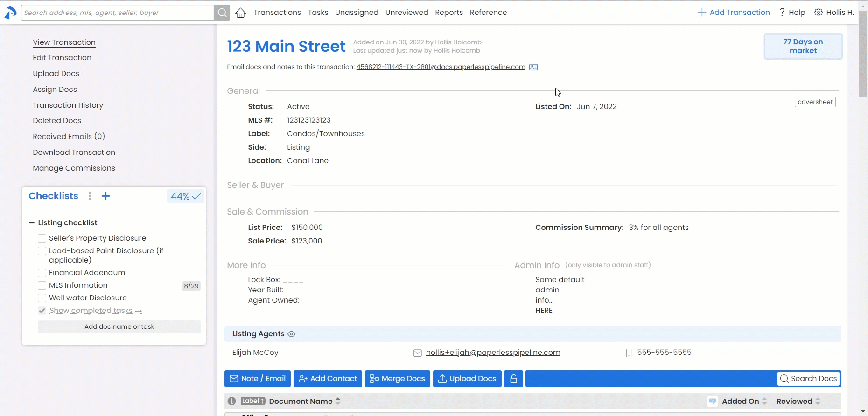868x416 pixels.
Task: Click the comment bubble icon near Added On
Action: click(713, 402)
